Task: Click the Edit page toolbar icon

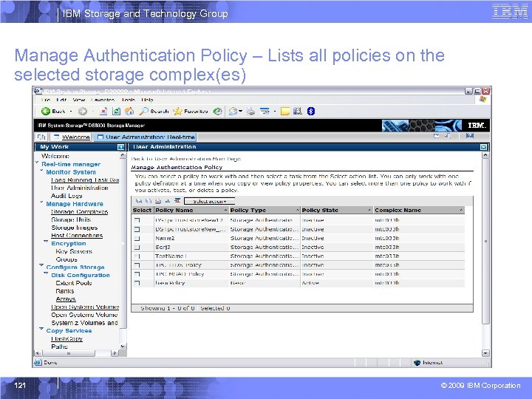Action: point(265,112)
